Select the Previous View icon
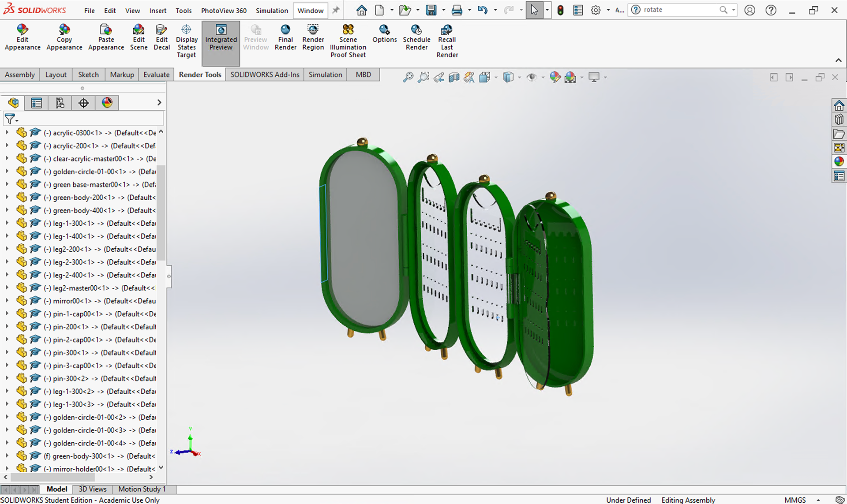Image resolution: width=847 pixels, height=504 pixels. coord(438,77)
